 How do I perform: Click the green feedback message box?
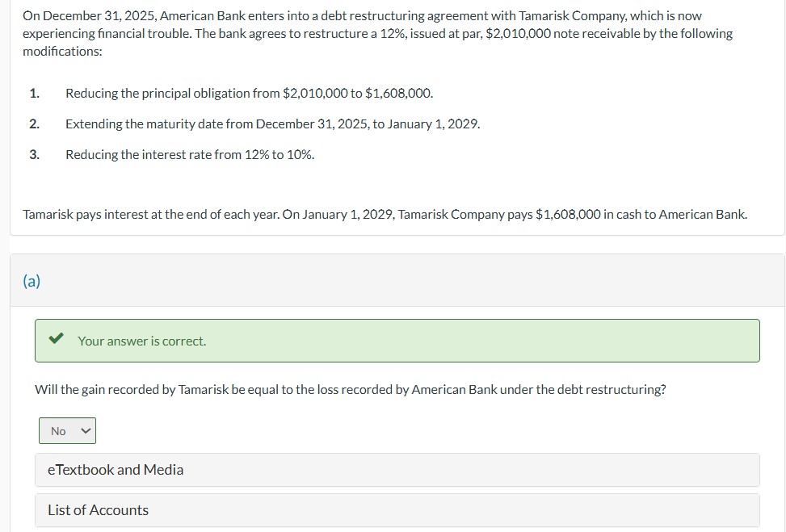coord(396,340)
